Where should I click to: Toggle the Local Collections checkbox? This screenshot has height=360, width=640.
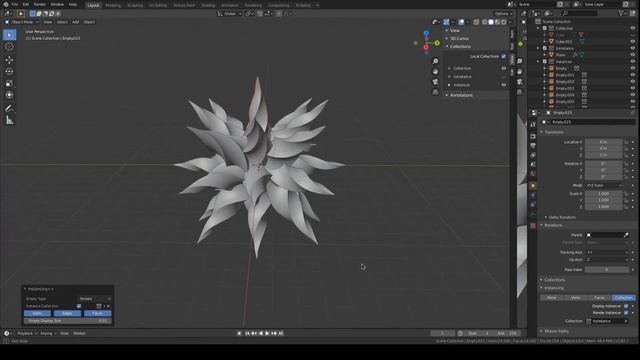point(504,56)
